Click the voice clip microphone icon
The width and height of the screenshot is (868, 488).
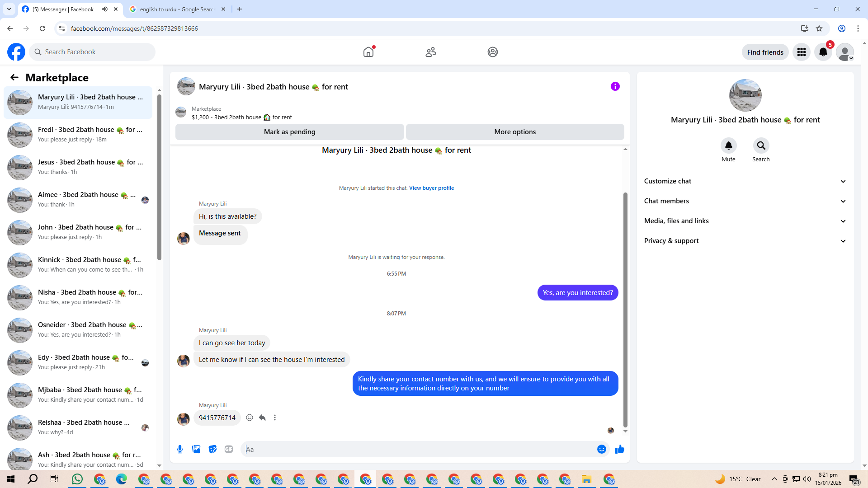coord(180,449)
